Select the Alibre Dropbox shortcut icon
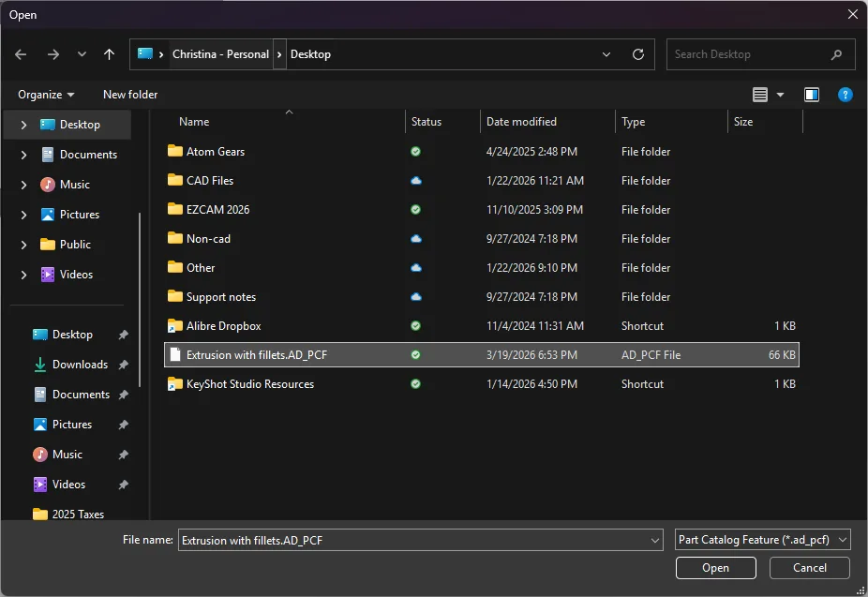 175,326
